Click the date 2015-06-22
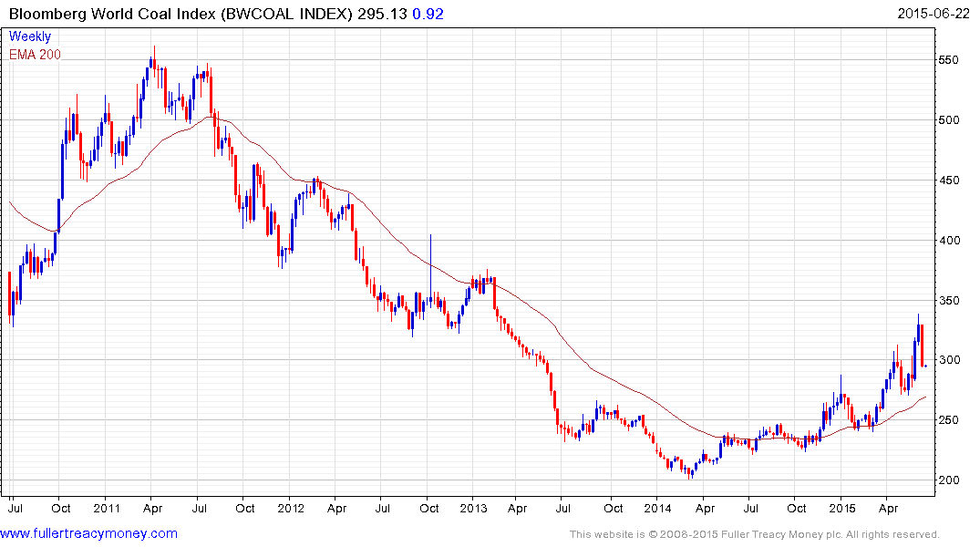Image resolution: width=980 pixels, height=547 pixels. (934, 14)
